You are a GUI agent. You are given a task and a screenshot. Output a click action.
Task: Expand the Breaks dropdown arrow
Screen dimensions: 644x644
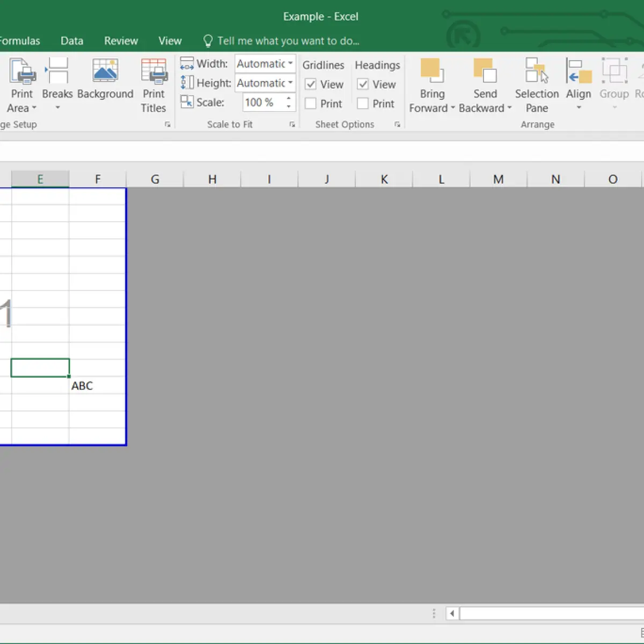57,108
